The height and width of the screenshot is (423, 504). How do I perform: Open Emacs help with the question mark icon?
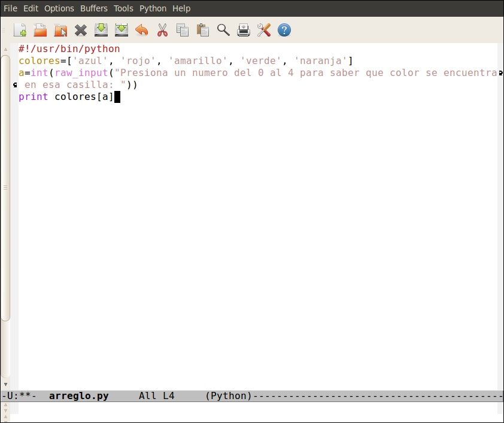284,30
